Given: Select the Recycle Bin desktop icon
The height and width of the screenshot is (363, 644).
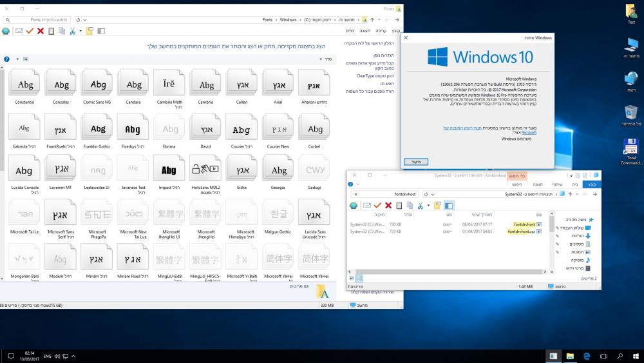Looking at the screenshot, I should (x=631, y=115).
